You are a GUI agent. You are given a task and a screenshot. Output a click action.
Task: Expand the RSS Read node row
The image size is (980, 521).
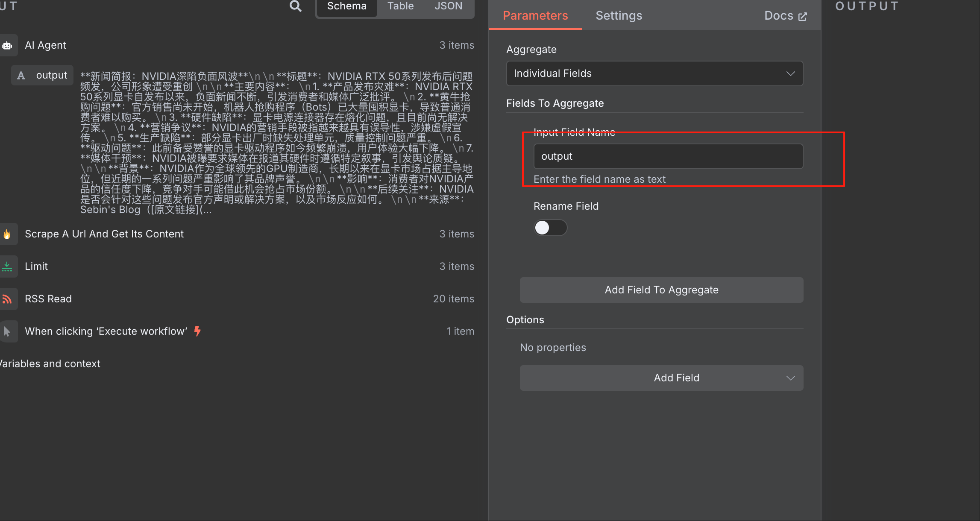(x=48, y=299)
